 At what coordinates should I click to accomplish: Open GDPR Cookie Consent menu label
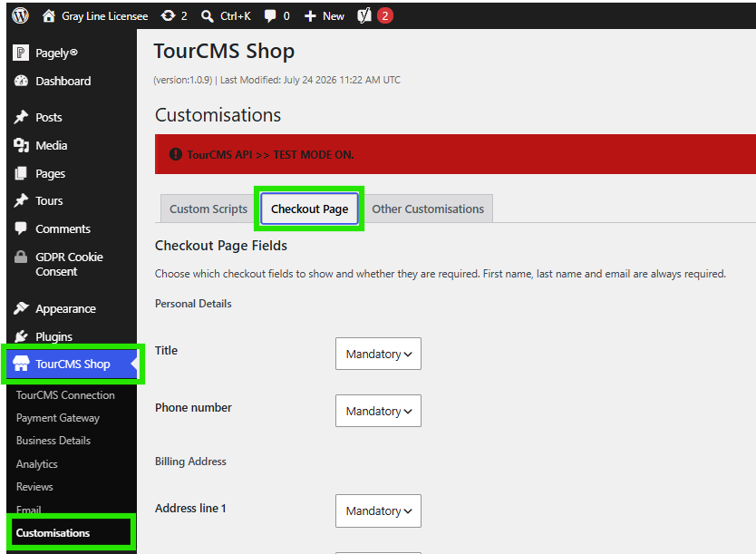click(70, 264)
